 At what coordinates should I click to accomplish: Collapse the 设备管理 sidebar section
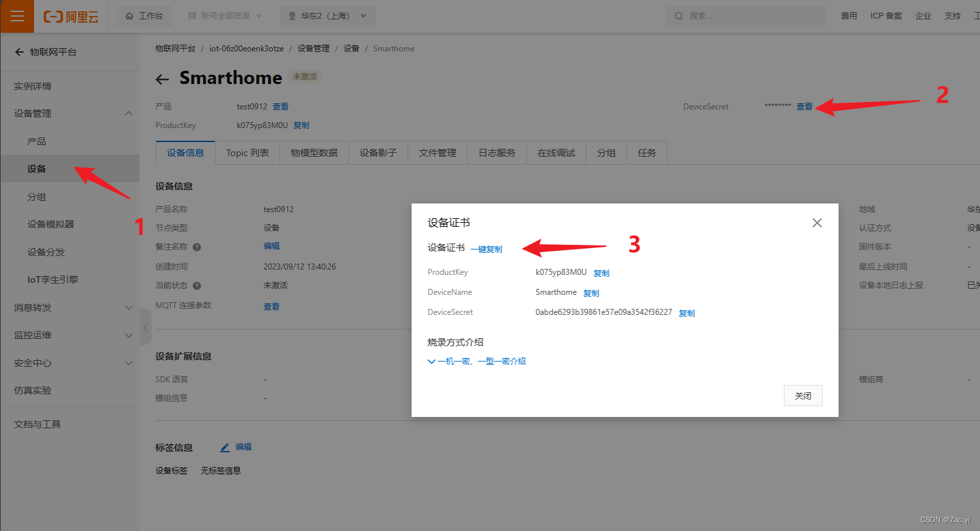point(129,114)
